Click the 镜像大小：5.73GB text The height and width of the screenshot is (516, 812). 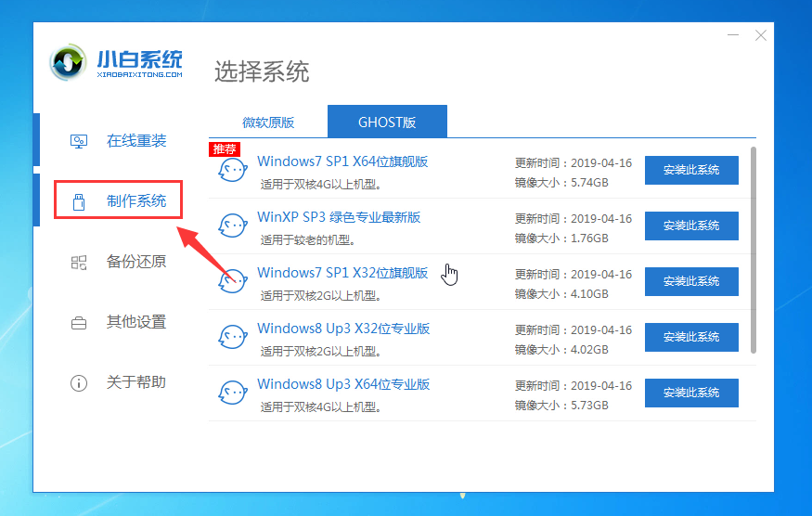point(561,406)
